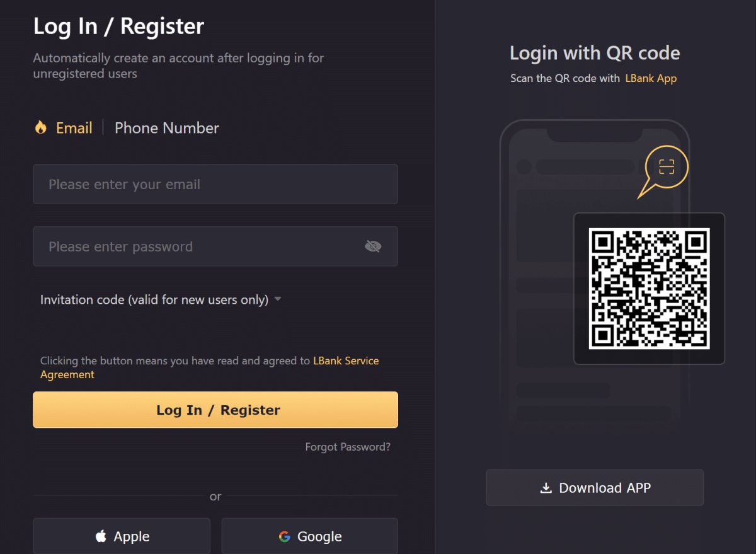The width and height of the screenshot is (756, 554).
Task: Switch to Phone Number tab
Action: (x=167, y=128)
